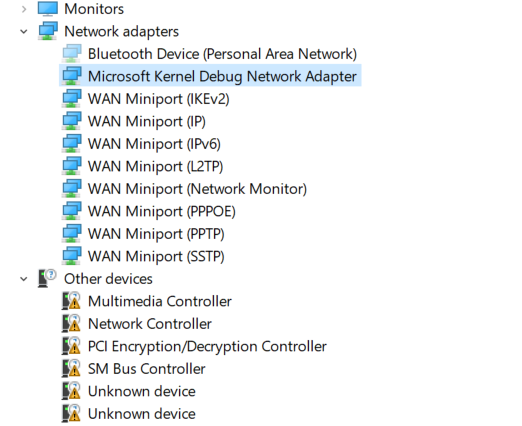
Task: Select the SM Bus Controller device
Action: [x=146, y=369]
